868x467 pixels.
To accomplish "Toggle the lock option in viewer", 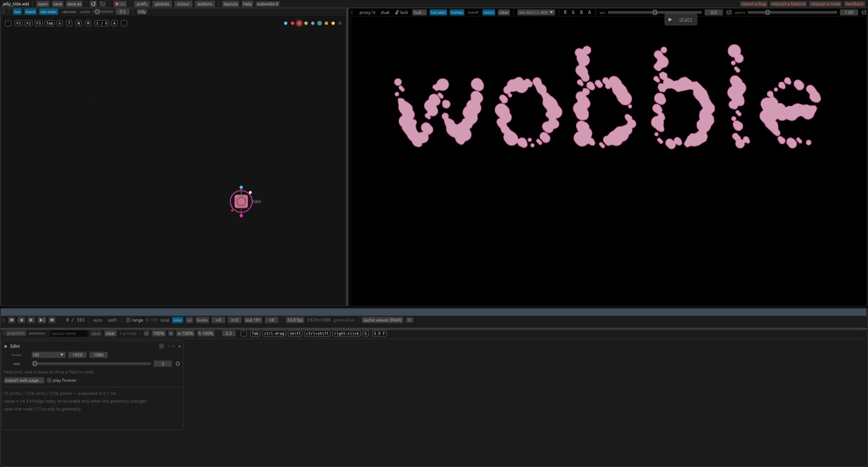I will pyautogui.click(x=401, y=12).
